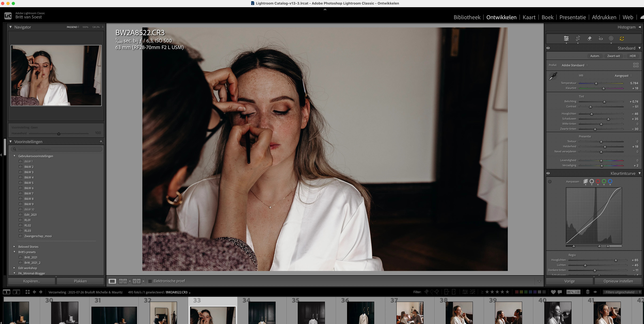
Task: Pick the white balance eyedropper tool
Action: tap(553, 76)
